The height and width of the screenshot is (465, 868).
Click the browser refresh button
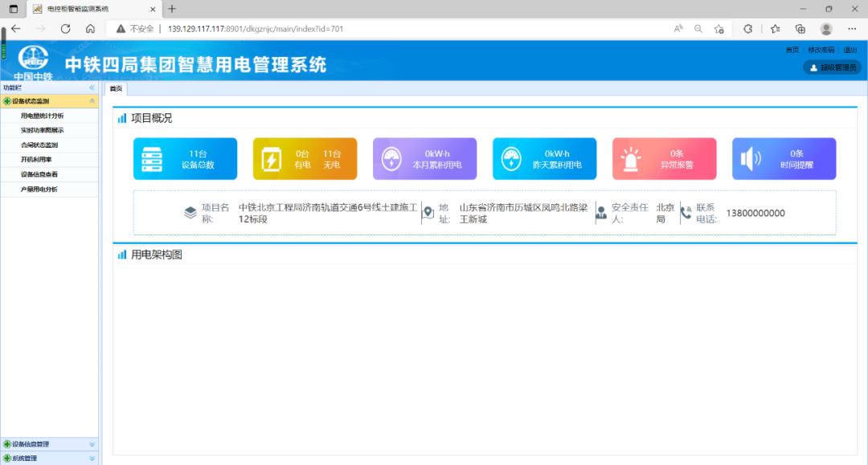click(x=65, y=29)
